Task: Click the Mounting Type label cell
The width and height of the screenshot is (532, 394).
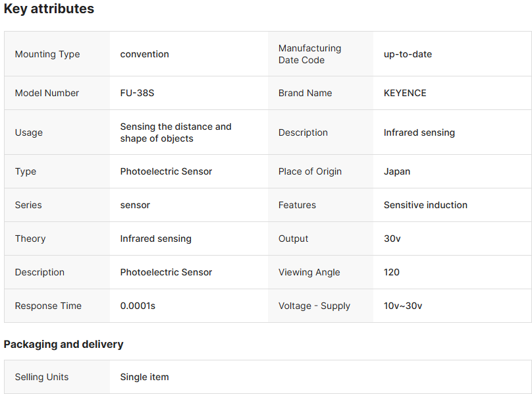Action: (x=47, y=54)
